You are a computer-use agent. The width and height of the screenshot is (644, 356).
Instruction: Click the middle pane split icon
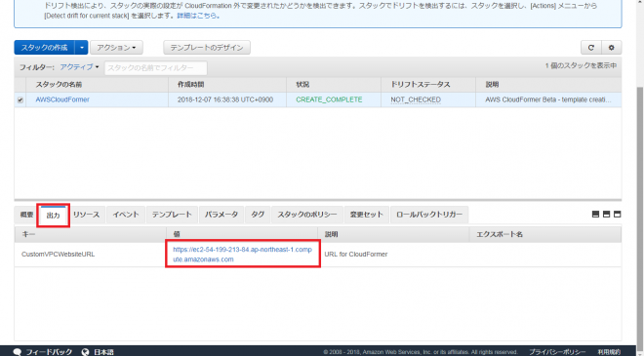tap(606, 215)
